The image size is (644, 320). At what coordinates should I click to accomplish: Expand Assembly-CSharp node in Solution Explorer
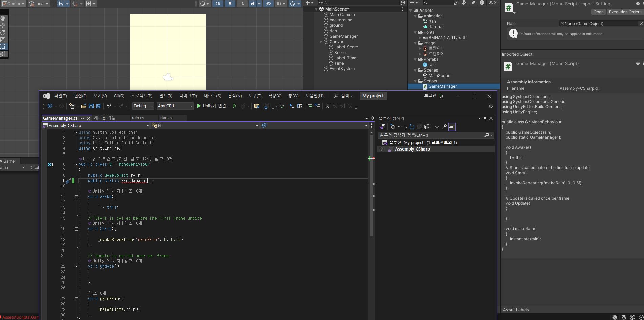pyautogui.click(x=382, y=149)
